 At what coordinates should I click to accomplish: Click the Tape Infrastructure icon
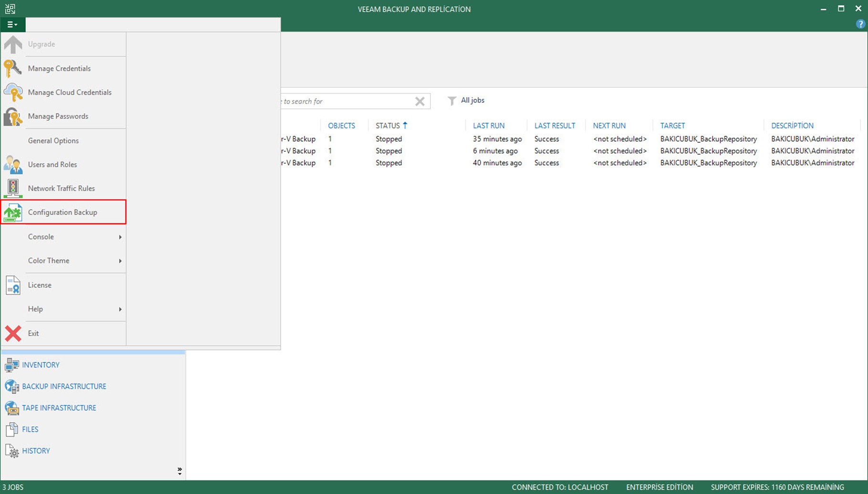11,408
